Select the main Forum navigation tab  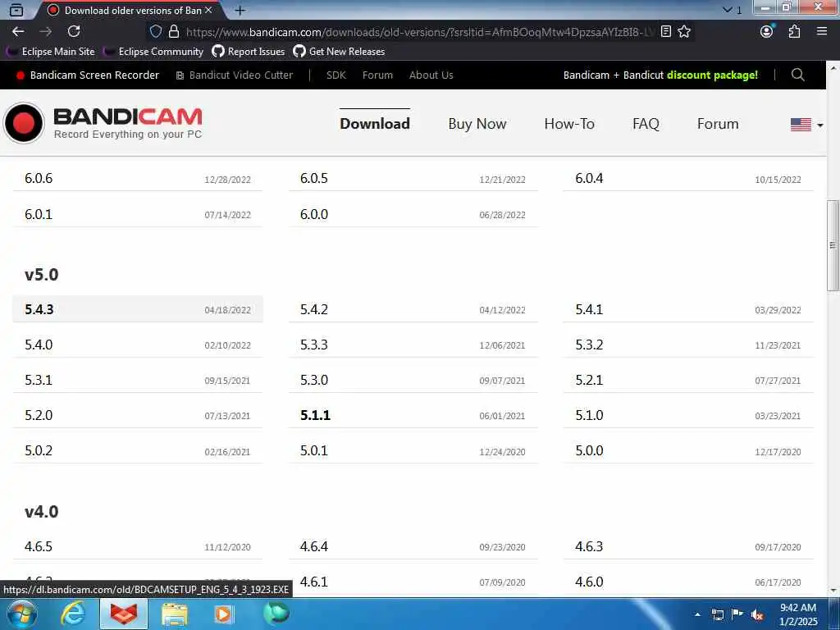pyautogui.click(x=718, y=124)
